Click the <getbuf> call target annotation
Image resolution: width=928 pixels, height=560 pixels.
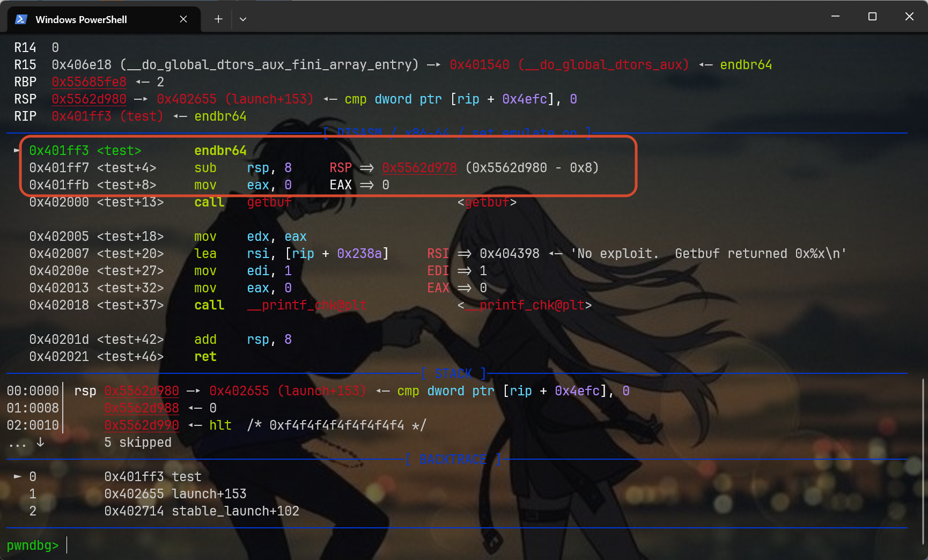[x=487, y=202]
